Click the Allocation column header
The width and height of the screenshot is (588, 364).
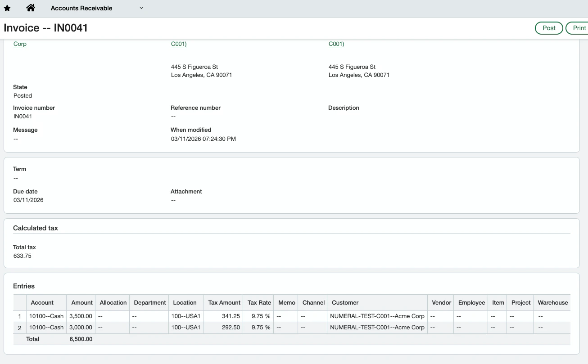[113, 303]
